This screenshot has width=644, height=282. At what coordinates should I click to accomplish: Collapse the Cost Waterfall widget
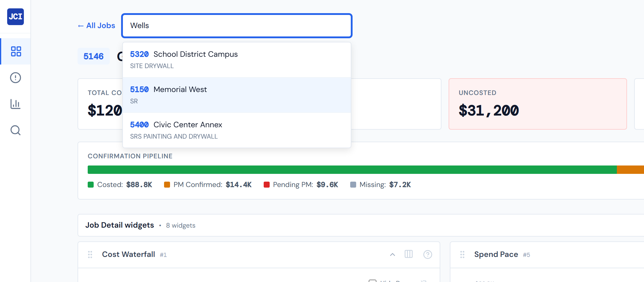393,255
